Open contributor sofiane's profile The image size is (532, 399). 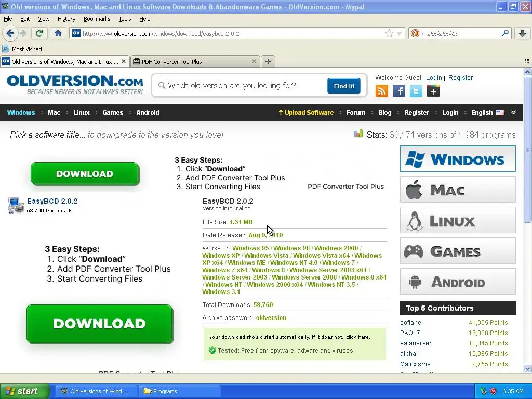[x=410, y=322]
